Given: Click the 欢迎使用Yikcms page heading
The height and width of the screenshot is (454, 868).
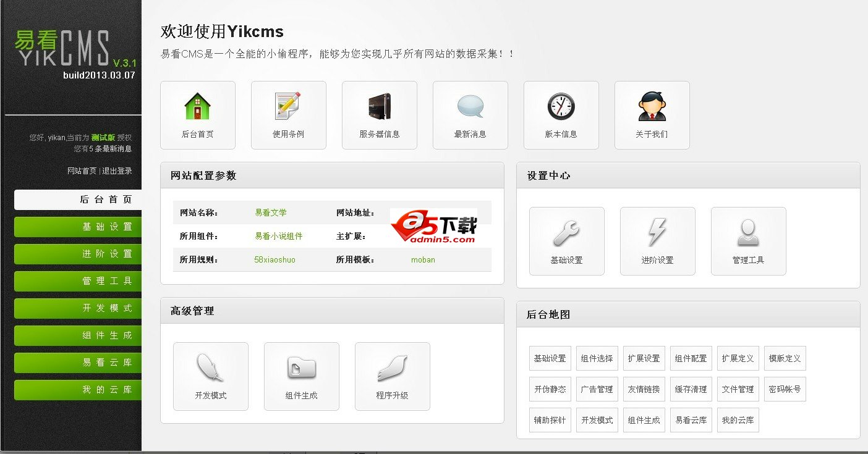Looking at the screenshot, I should (222, 32).
